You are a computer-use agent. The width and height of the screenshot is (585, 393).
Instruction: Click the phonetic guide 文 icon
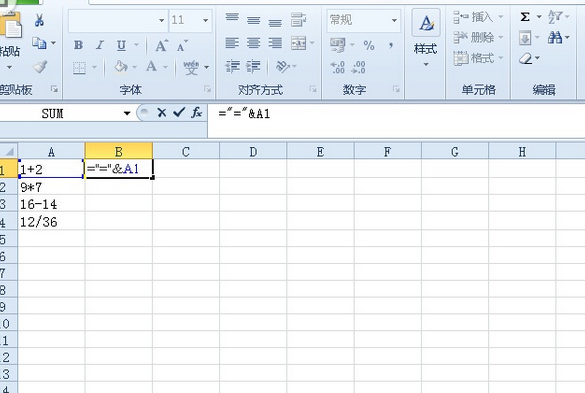point(191,68)
